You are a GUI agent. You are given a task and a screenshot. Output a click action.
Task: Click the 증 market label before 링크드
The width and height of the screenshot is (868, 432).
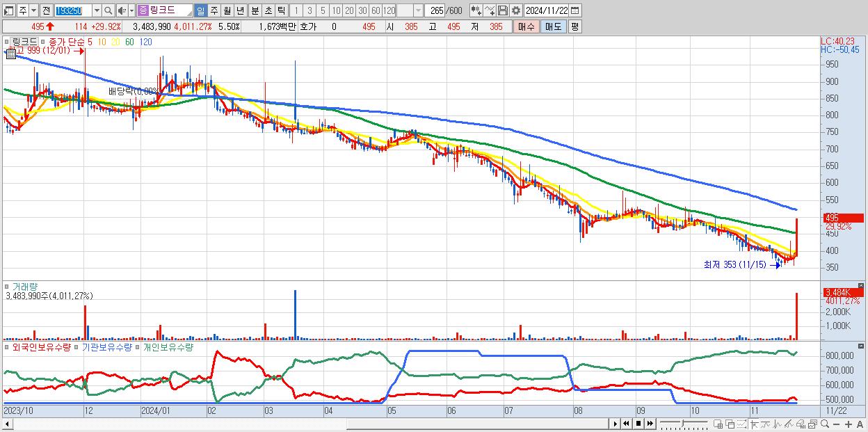click(143, 10)
